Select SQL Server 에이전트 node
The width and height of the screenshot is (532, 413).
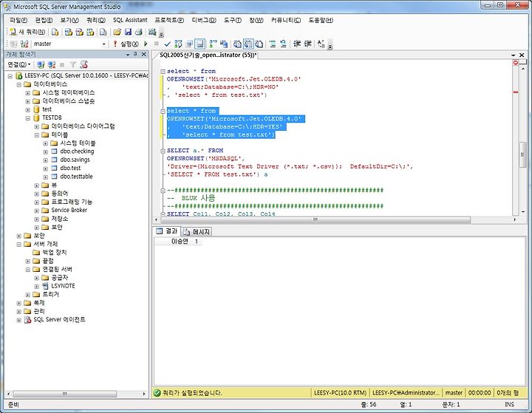59,319
